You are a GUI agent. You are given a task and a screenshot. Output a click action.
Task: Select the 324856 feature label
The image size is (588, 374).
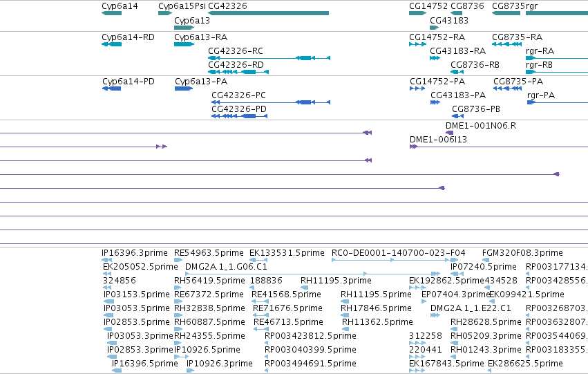tap(120, 281)
